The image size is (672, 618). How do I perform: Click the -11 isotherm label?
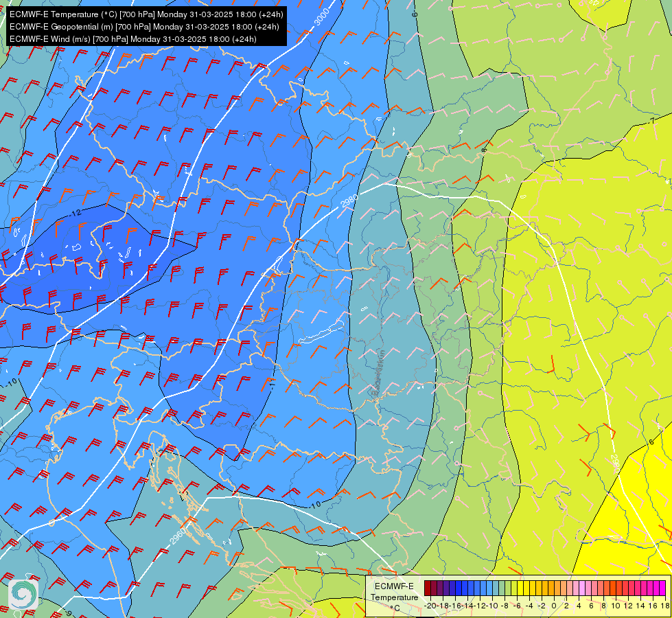[x=272, y=384]
